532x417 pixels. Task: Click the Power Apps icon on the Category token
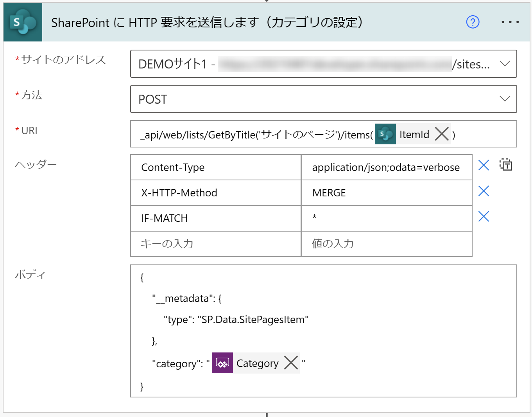point(222,363)
